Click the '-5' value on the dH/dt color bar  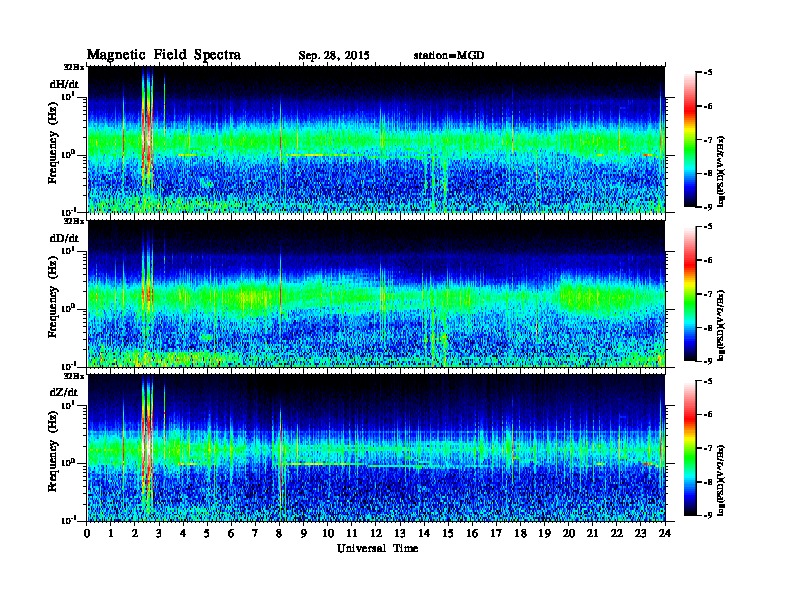708,73
